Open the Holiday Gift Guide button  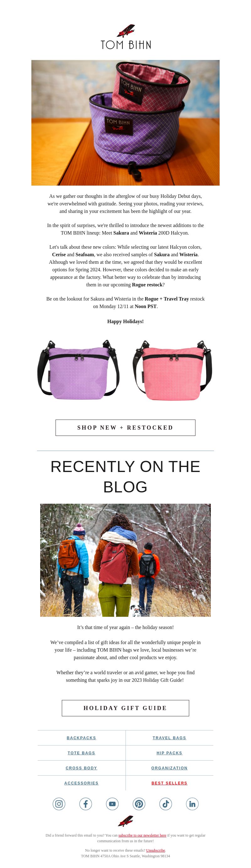pos(125,708)
